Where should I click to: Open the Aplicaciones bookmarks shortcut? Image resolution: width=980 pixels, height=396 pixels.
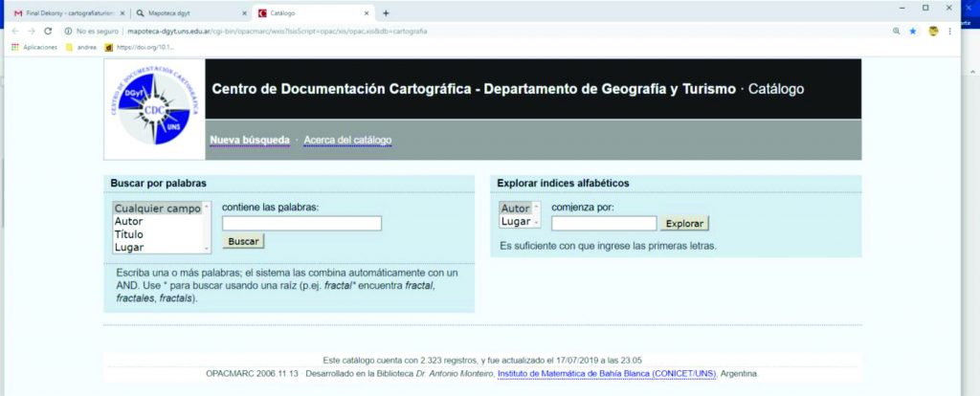coord(34,47)
